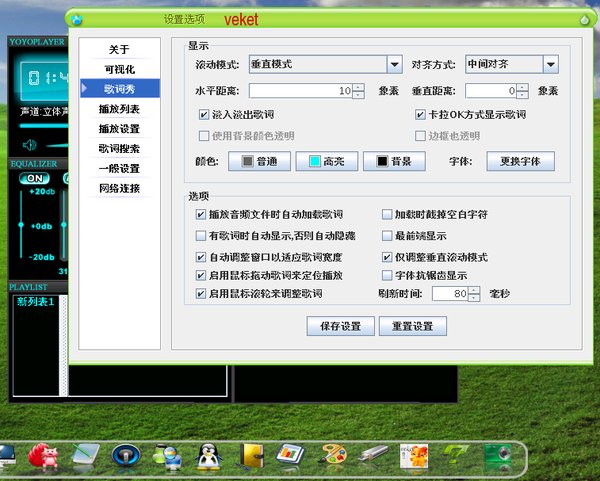
Task: Launch the paint palette app from dock
Action: click(x=332, y=456)
